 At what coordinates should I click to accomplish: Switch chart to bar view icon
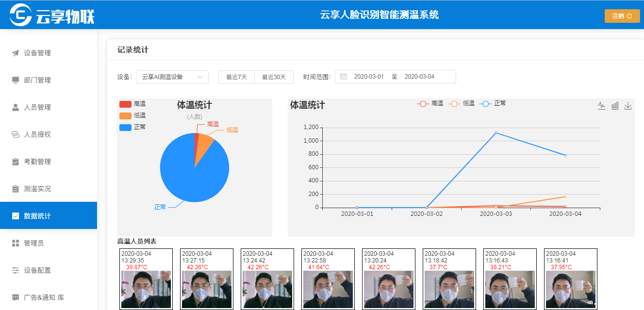(x=615, y=106)
